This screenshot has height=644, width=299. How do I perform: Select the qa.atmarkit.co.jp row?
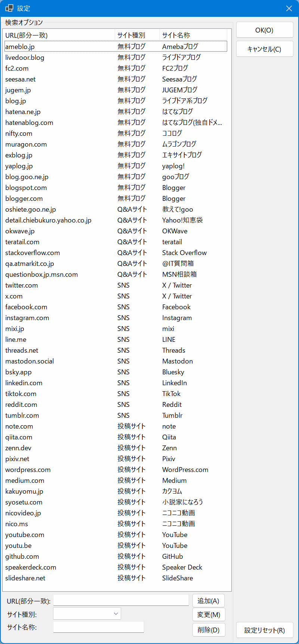click(115, 263)
